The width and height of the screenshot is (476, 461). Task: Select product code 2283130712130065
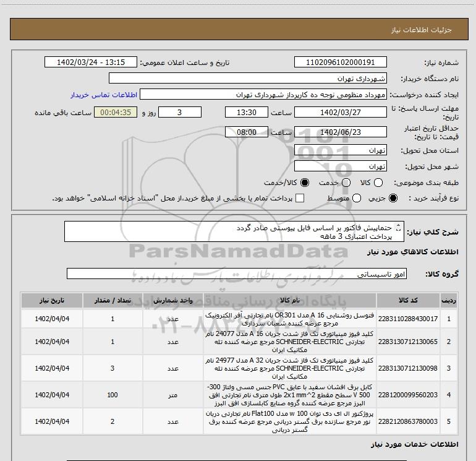(x=408, y=342)
